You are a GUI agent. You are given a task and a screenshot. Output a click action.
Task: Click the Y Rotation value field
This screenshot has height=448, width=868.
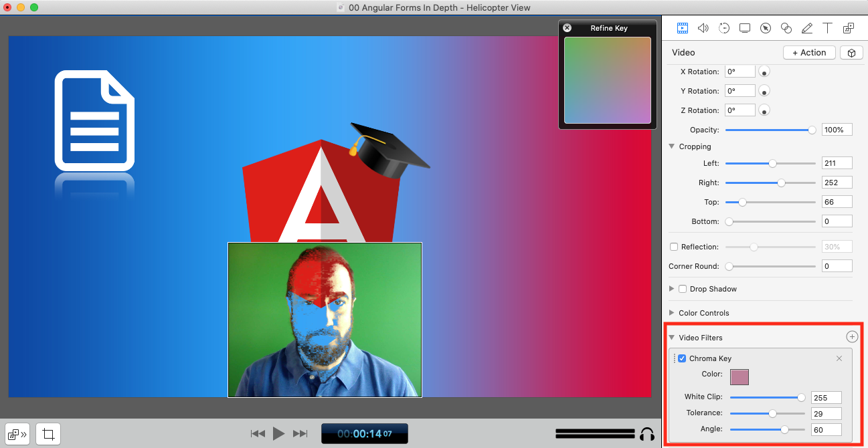(740, 91)
